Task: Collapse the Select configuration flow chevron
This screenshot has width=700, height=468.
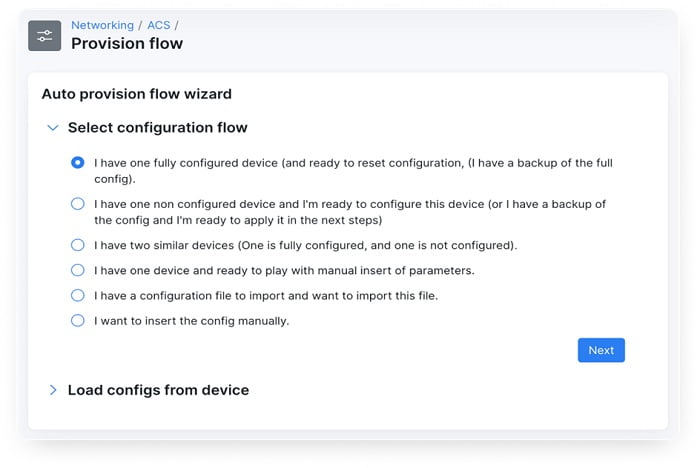Action: pyautogui.click(x=54, y=128)
